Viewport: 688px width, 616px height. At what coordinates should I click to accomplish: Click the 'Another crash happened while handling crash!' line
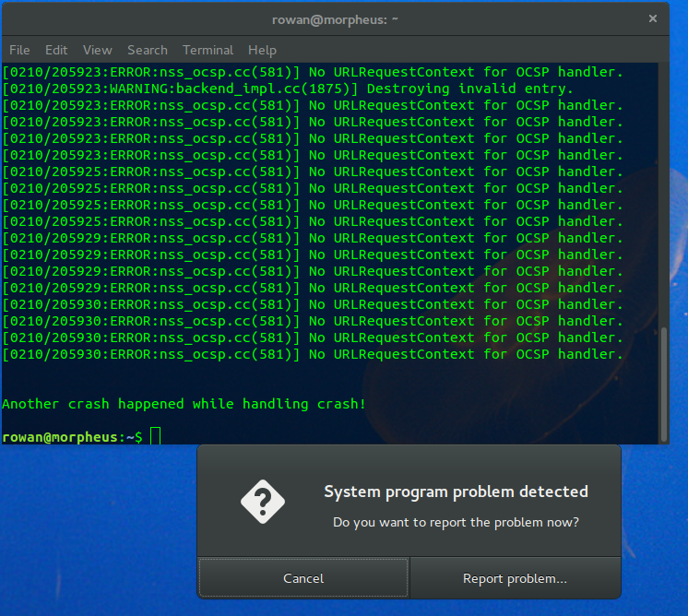click(x=184, y=404)
